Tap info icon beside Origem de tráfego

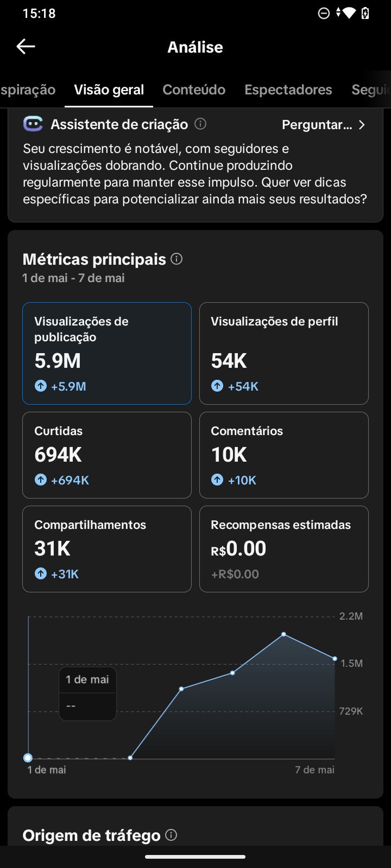pos(171,835)
